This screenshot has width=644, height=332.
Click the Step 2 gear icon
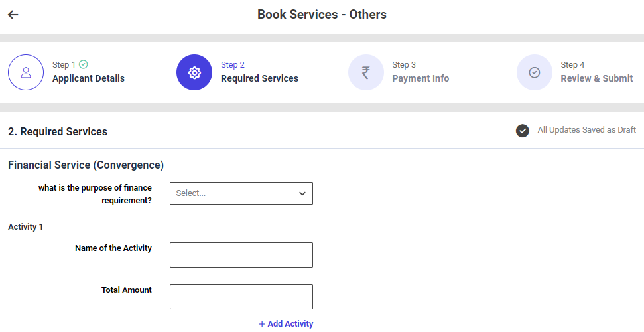194,72
